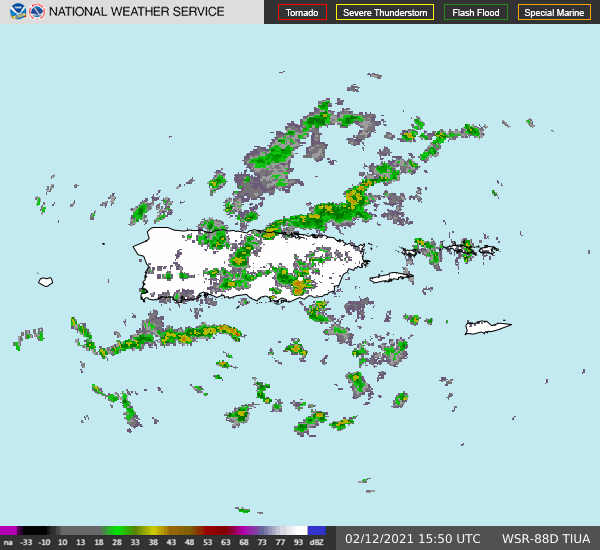Image resolution: width=600 pixels, height=550 pixels.
Task: Click the National Weather Service logo
Action: pyautogui.click(x=37, y=12)
